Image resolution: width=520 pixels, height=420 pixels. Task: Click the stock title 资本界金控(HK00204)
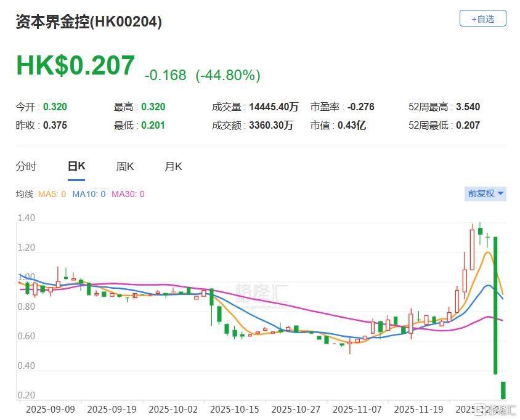[x=89, y=22]
